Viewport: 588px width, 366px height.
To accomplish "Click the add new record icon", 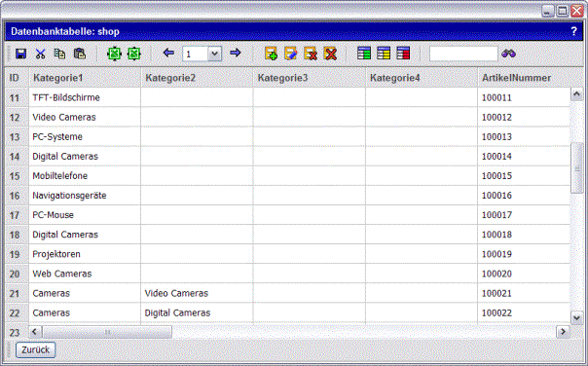I will (x=271, y=54).
